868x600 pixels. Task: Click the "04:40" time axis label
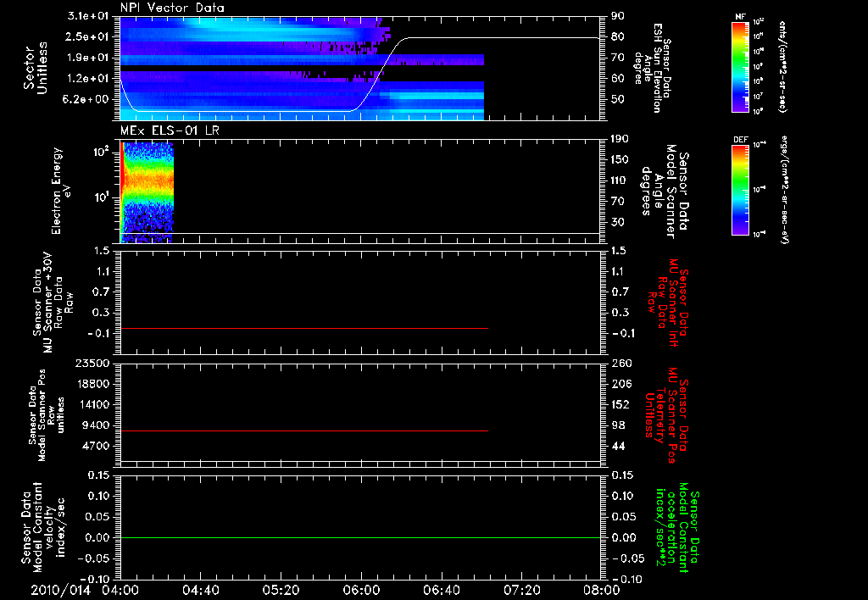coord(200,590)
